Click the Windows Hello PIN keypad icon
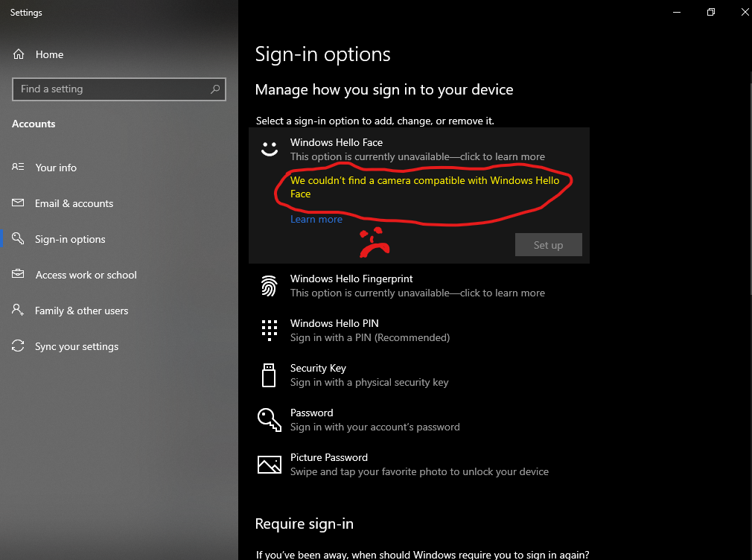Viewport: 752px width, 560px height. coord(269,330)
